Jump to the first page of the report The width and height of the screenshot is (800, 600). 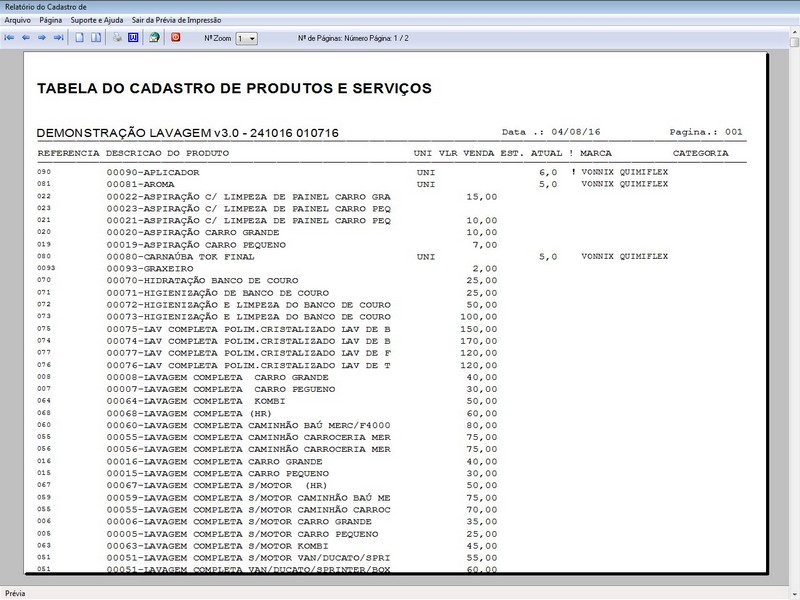coord(11,38)
